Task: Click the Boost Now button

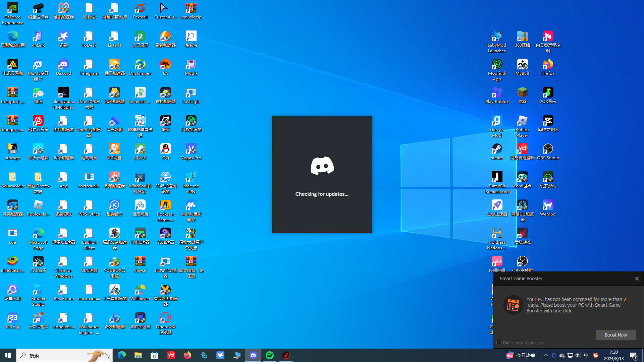Action: (615, 335)
